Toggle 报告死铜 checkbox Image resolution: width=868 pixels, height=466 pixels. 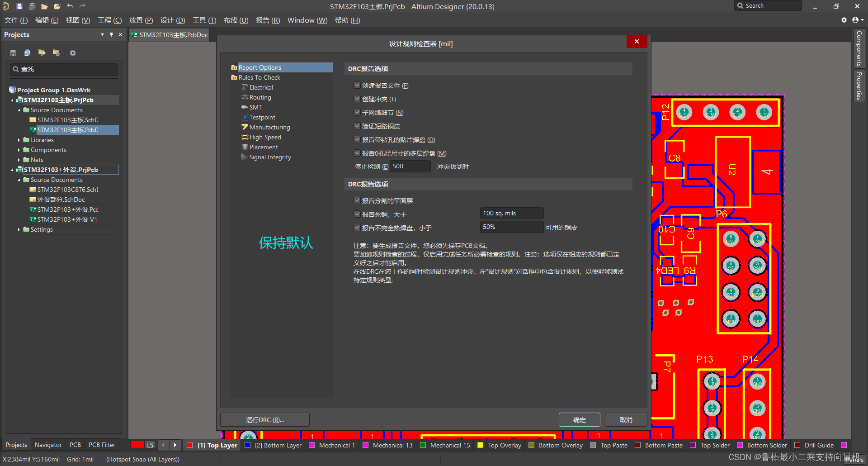357,214
